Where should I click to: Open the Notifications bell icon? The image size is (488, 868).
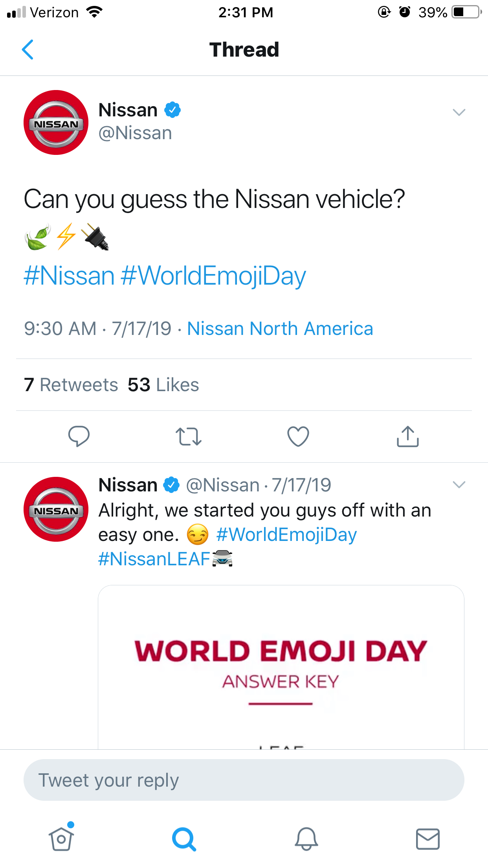point(306,839)
